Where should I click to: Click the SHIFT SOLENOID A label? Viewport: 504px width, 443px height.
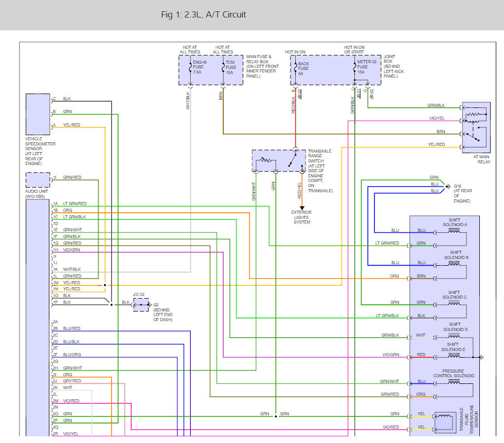click(455, 223)
